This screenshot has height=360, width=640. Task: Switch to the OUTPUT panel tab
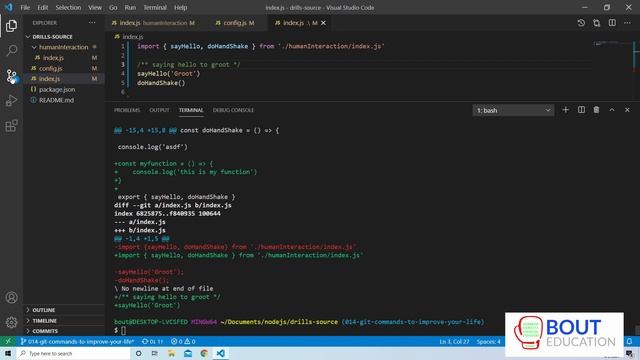[x=159, y=110]
